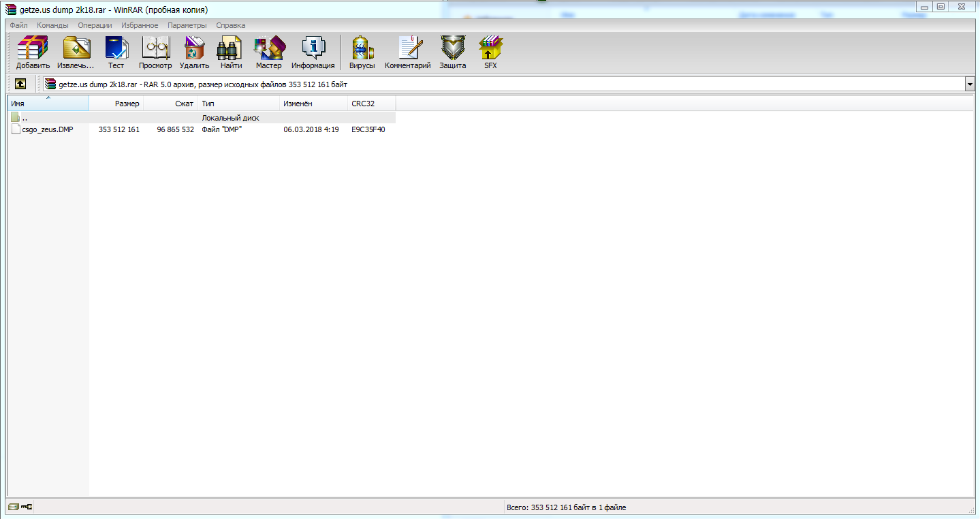Open the Просмотр (View) tool
980x519 pixels.
pos(155,52)
